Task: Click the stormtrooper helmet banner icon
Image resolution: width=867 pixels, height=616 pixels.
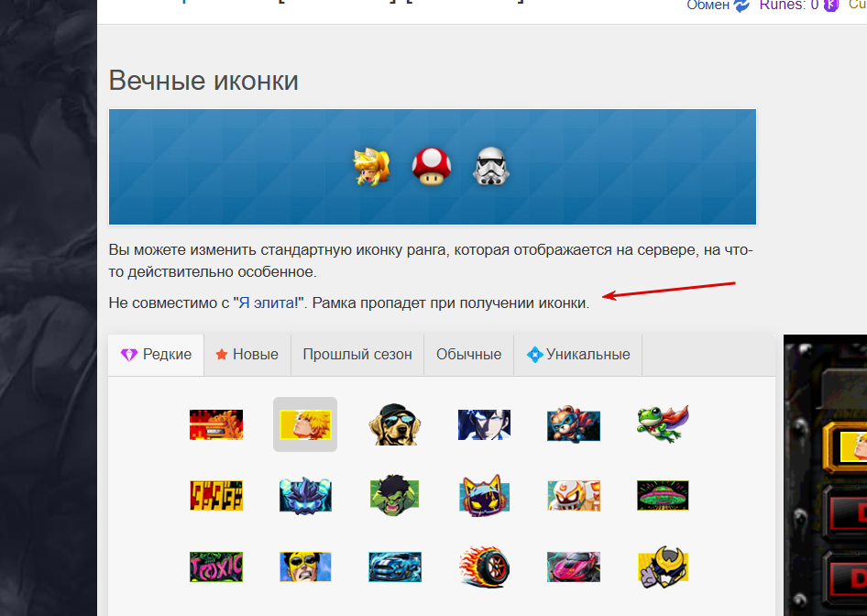Action: pos(491,166)
